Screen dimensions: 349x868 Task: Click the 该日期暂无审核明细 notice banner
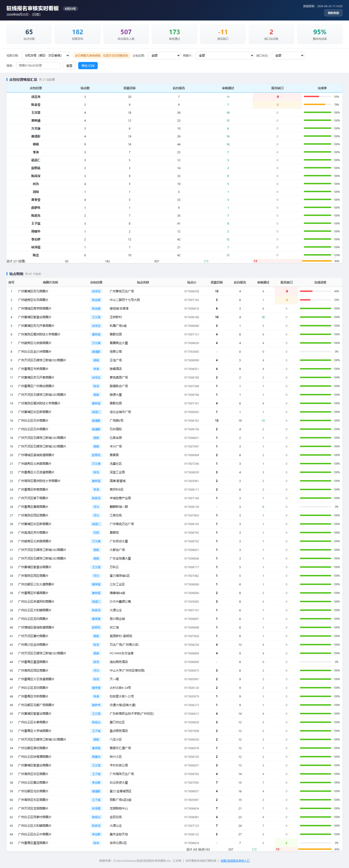102,56
